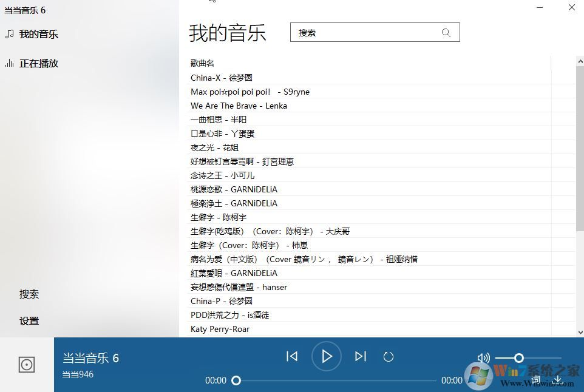Show lyrics by clicking the 词 toggle
Image resolution: width=584 pixels, height=392 pixels.
[x=535, y=379]
